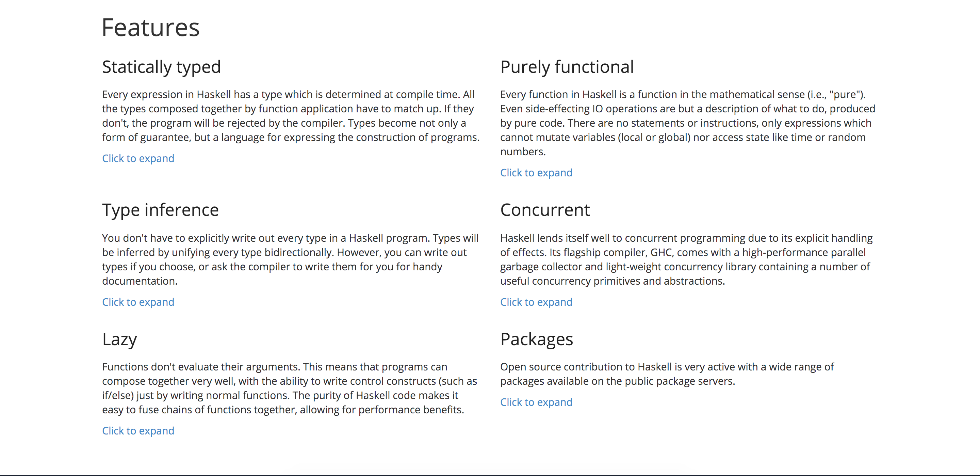Viewport: 980px width, 476px height.
Task: Click the paragraph on side-effecting IO operations
Action: (x=688, y=123)
